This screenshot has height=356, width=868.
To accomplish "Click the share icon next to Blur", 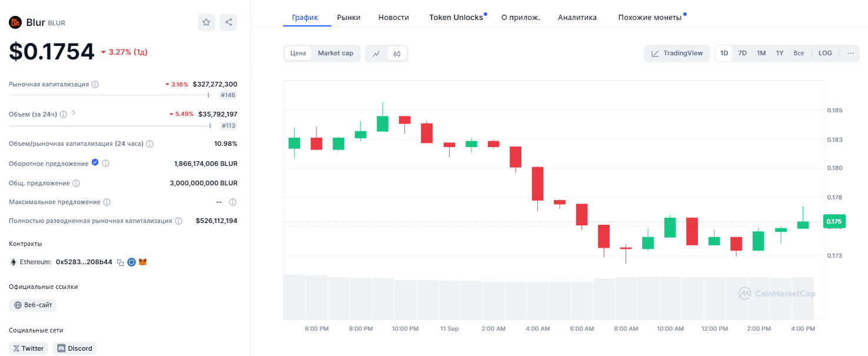I will 228,22.
